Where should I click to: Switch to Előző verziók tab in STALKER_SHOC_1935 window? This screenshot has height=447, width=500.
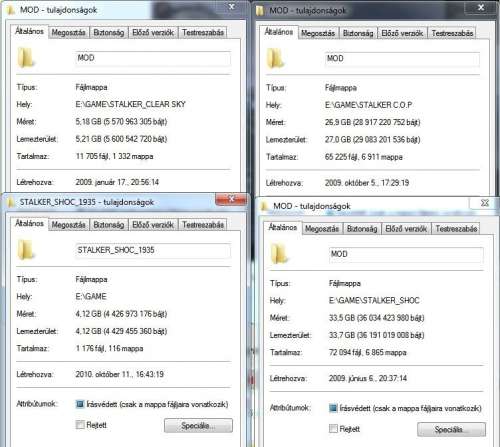coord(153,225)
